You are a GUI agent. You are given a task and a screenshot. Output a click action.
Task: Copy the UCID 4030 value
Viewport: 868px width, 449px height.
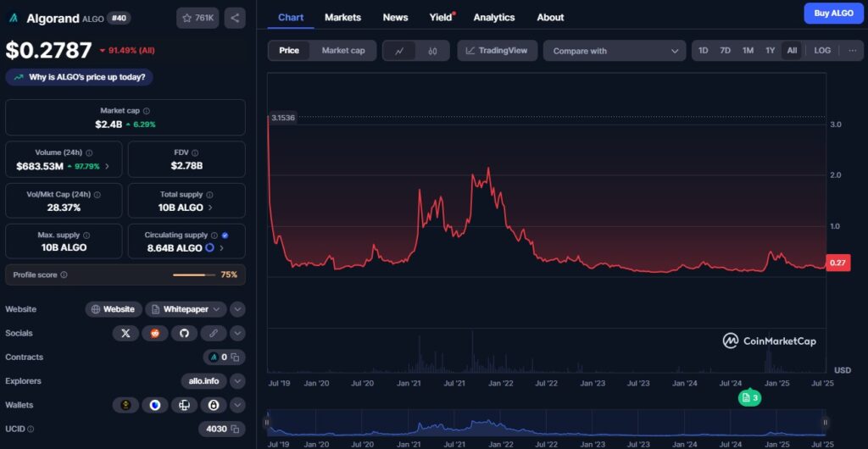[x=235, y=429]
